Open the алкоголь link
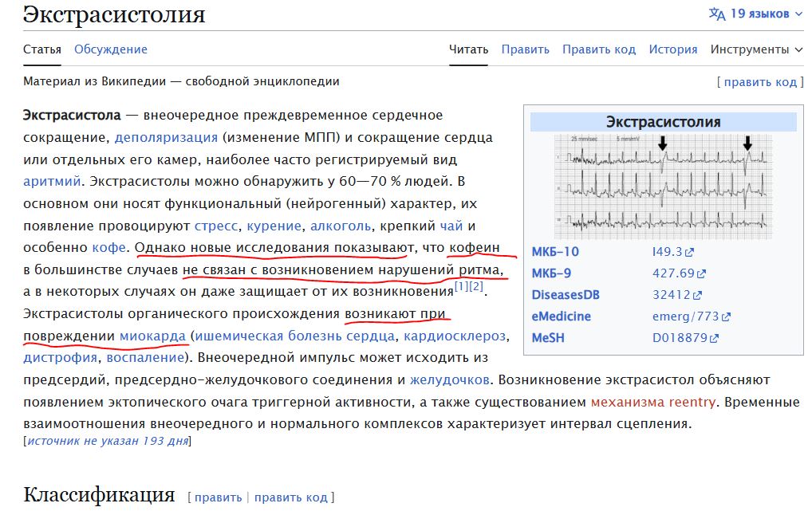Image resolution: width=812 pixels, height=511 pixels. [x=341, y=226]
